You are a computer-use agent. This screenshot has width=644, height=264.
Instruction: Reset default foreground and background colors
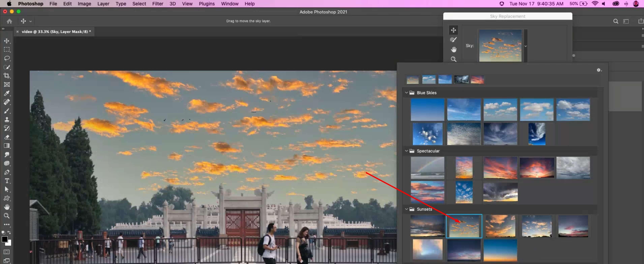(x=3, y=232)
